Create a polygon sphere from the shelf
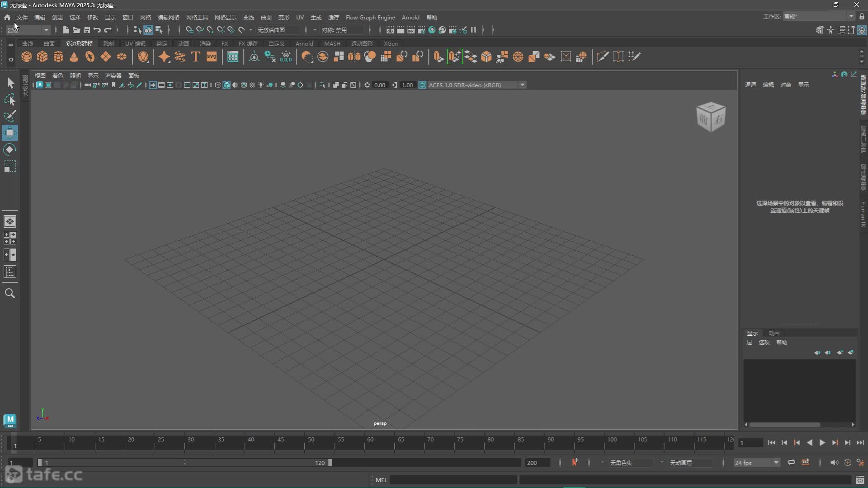Viewport: 868px width, 488px height. (x=27, y=57)
